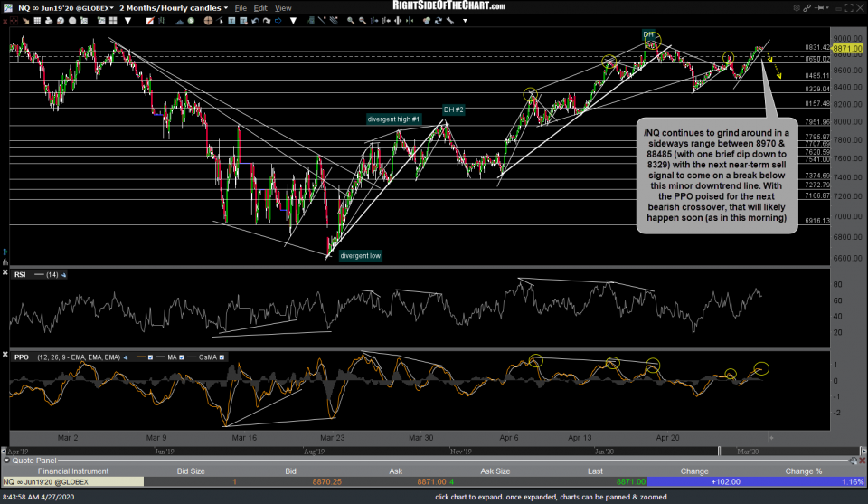
Task: Toggle the orange PPO line checkbox
Action: pyautogui.click(x=150, y=357)
